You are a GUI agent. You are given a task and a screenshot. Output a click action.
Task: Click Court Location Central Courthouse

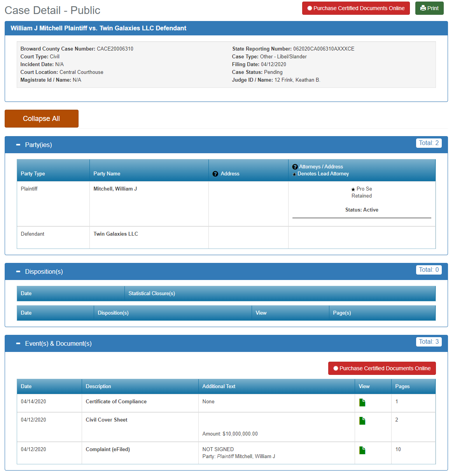[81, 72]
